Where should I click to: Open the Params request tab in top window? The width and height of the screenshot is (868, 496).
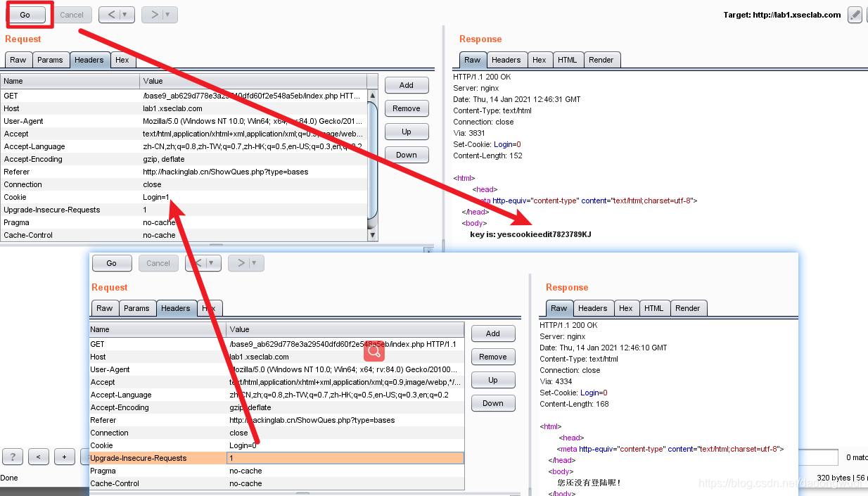pyautogui.click(x=50, y=60)
